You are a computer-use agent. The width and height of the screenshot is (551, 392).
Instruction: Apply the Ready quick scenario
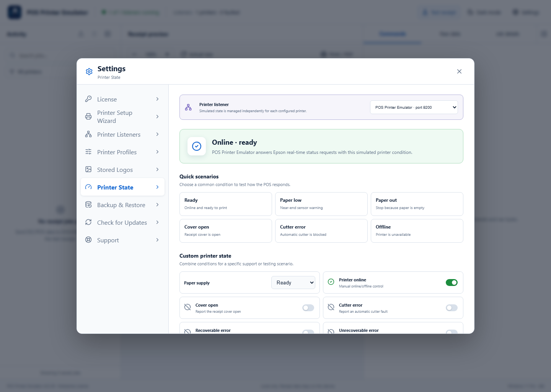click(x=226, y=204)
